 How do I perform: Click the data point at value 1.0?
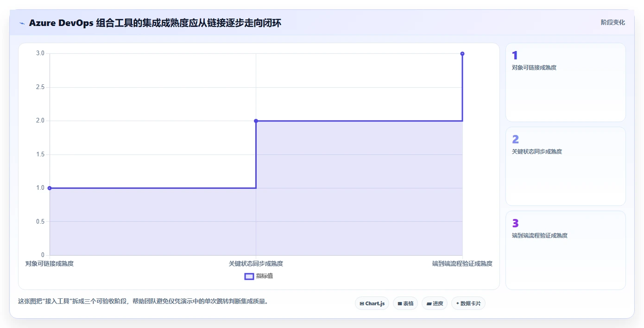pos(50,188)
